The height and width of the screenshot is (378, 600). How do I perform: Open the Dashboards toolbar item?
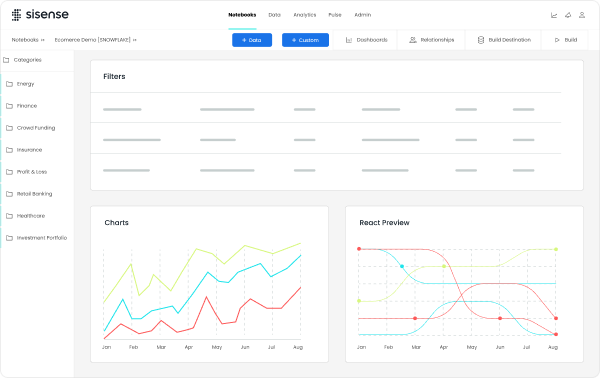366,40
